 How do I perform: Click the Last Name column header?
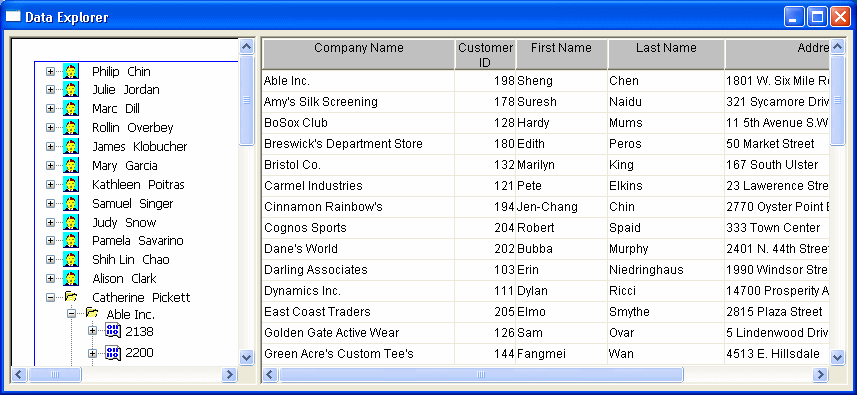tap(666, 55)
